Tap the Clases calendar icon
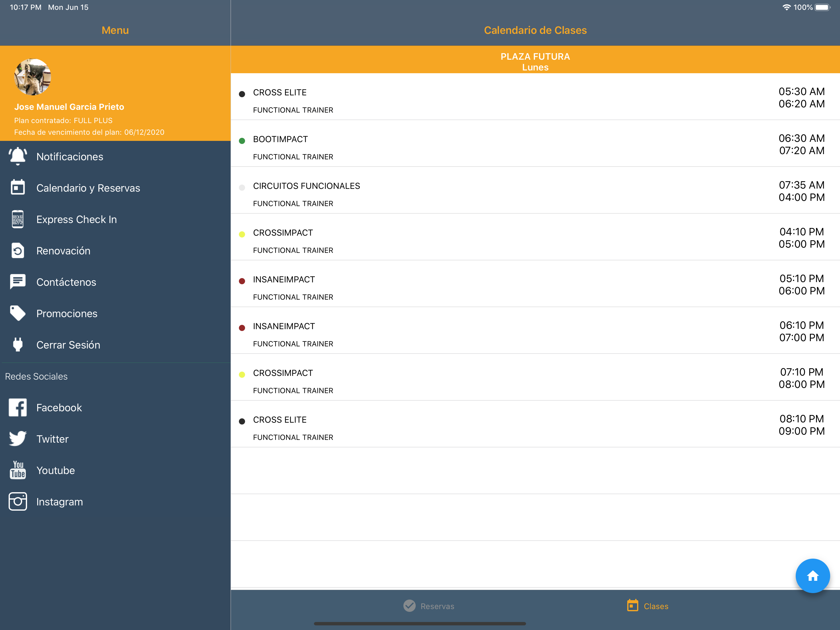840x630 pixels. click(x=633, y=605)
